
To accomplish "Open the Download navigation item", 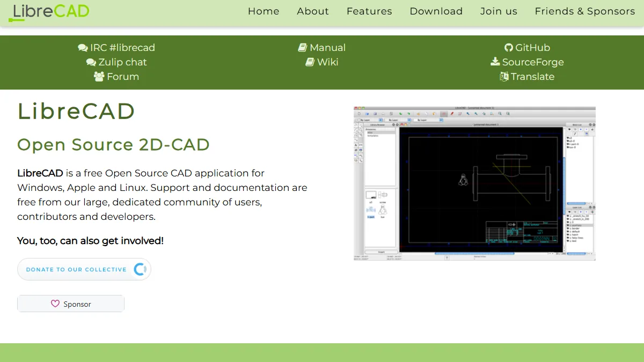I will click(436, 11).
